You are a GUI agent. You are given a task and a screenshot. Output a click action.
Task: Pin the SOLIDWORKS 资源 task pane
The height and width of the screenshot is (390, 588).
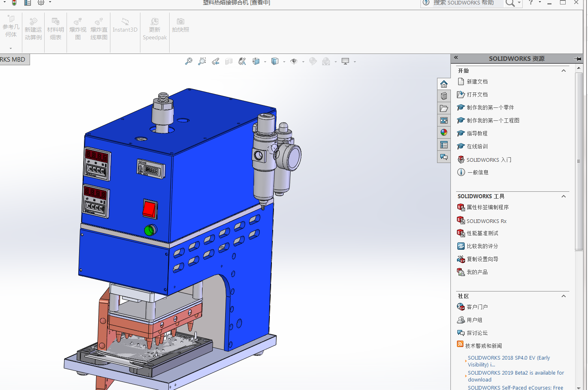point(577,59)
